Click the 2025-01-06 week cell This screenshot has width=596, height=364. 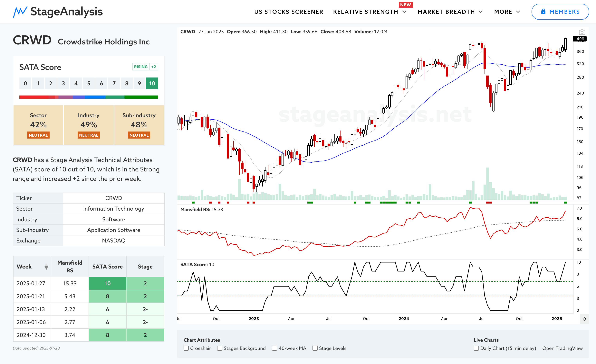[x=32, y=322]
